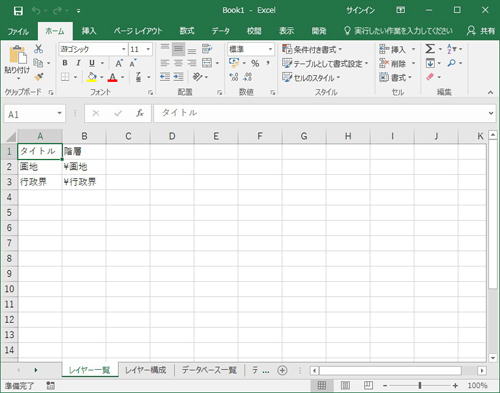The height and width of the screenshot is (393, 500).
Task: Click the Paste clipboard icon
Action: [x=17, y=55]
